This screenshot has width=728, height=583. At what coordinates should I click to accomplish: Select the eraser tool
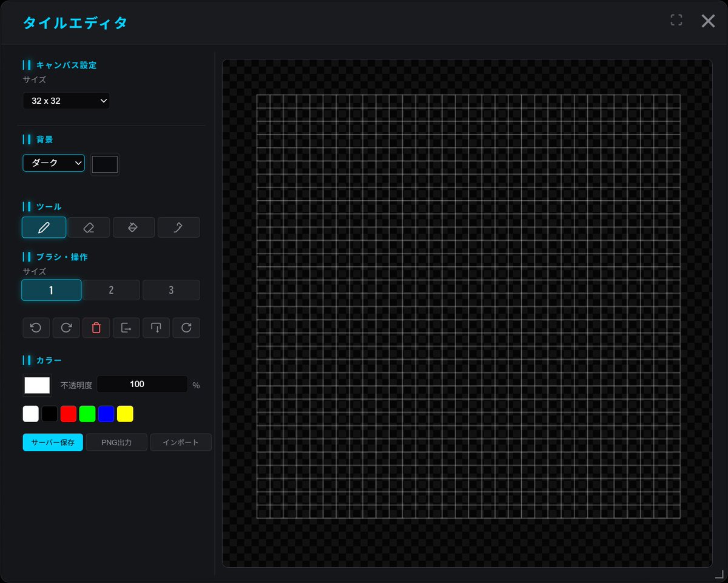89,227
